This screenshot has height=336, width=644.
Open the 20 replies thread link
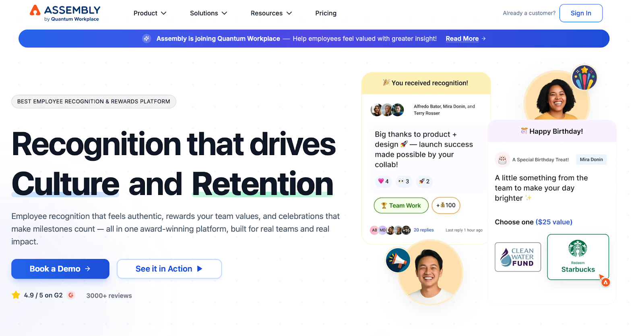click(x=423, y=230)
